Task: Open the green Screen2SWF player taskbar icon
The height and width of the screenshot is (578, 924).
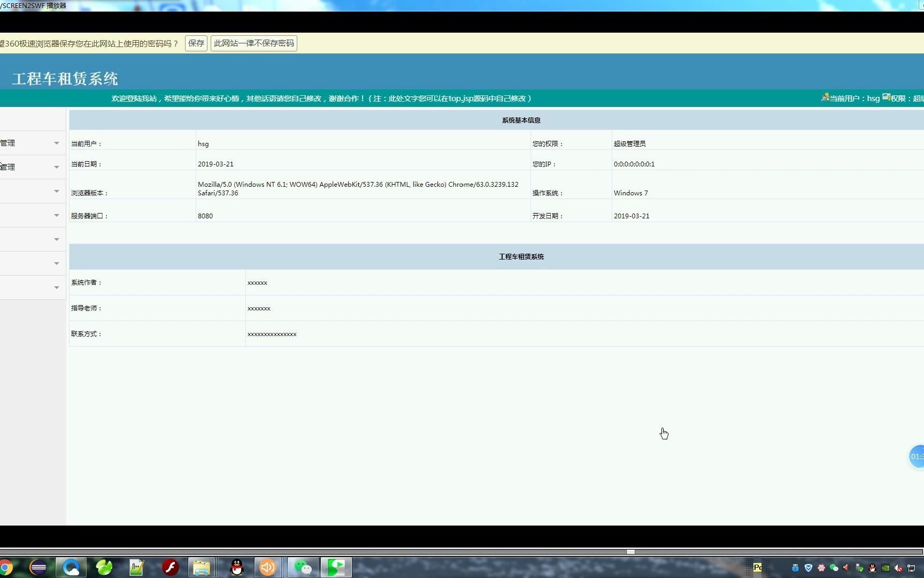Action: click(x=336, y=567)
